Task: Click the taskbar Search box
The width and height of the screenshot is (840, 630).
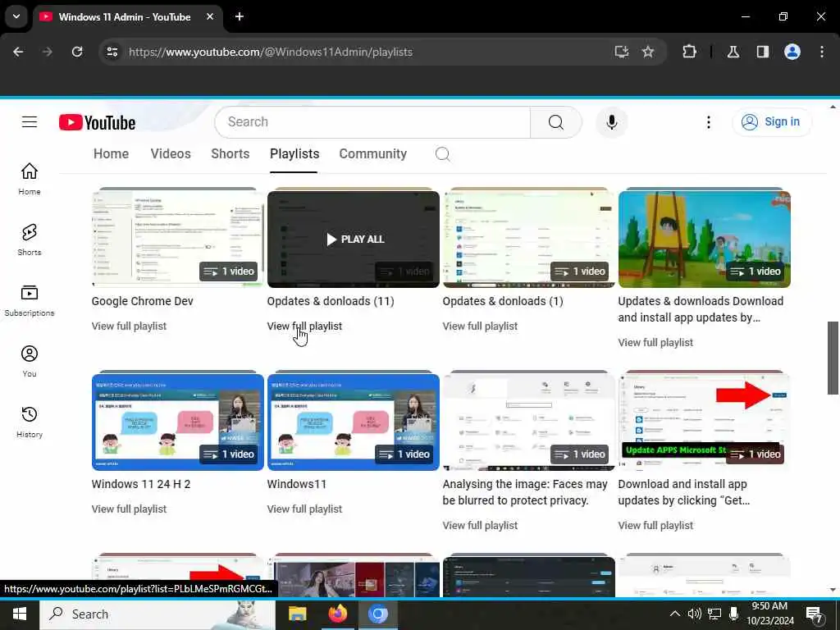Action: 157,614
